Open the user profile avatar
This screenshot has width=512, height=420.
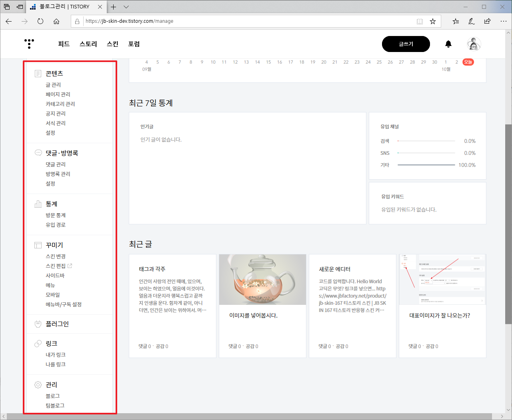click(x=474, y=44)
